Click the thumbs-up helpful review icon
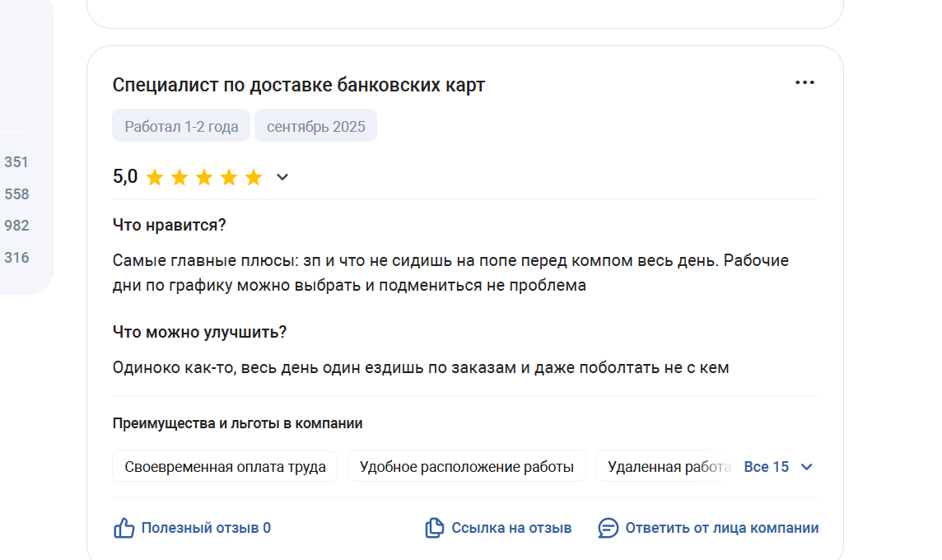 pyautogui.click(x=124, y=528)
